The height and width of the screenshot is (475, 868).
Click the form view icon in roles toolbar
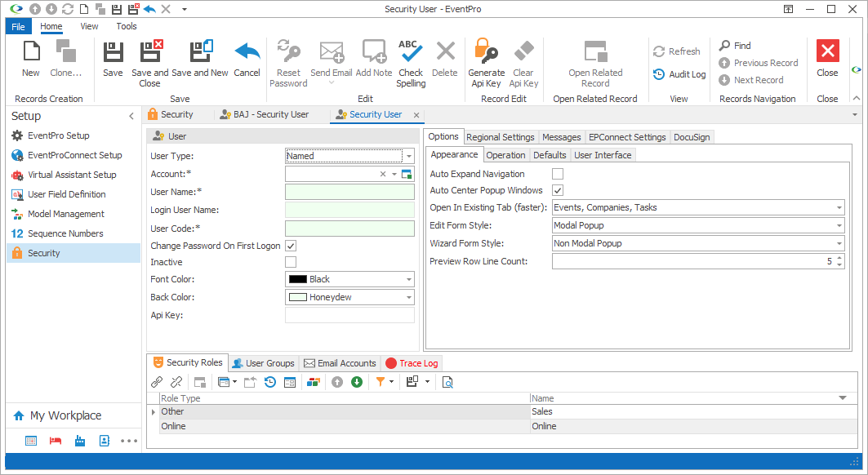tap(290, 382)
